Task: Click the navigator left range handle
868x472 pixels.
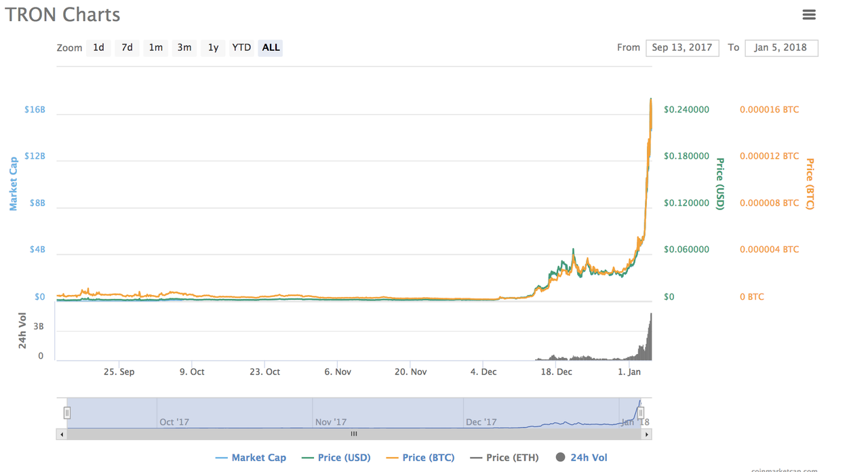Action: (67, 412)
